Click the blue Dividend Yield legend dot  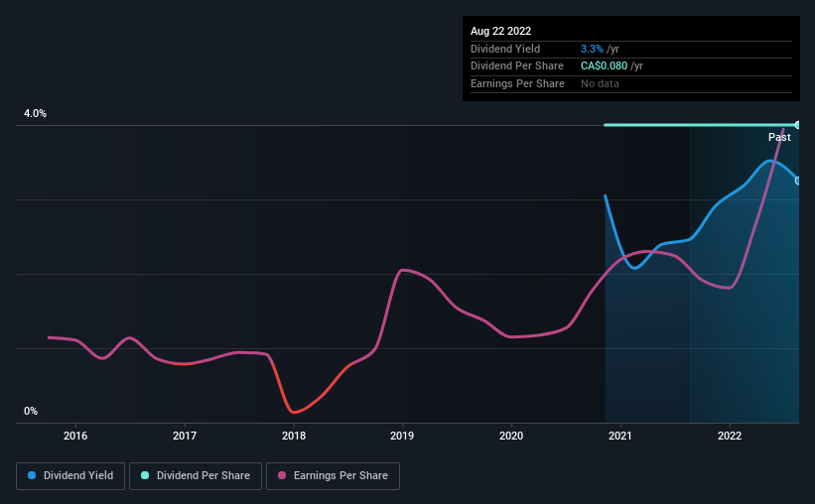tap(32, 475)
